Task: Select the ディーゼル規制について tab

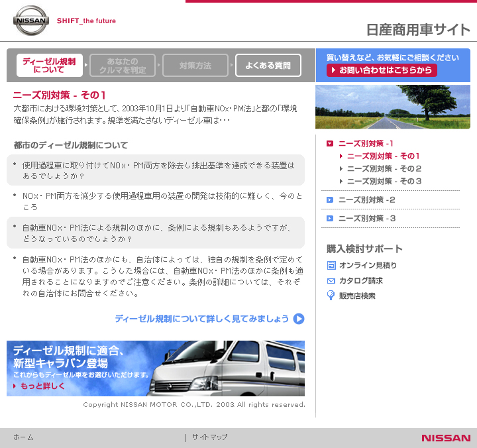Action: coord(50,66)
